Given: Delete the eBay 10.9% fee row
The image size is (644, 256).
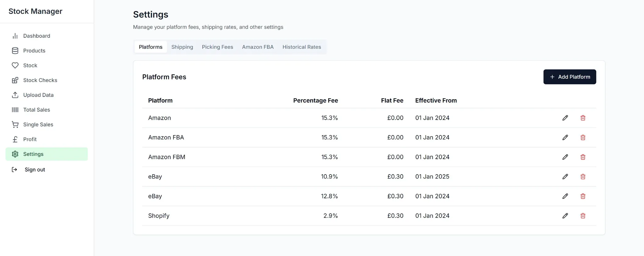Looking at the screenshot, I should [583, 176].
